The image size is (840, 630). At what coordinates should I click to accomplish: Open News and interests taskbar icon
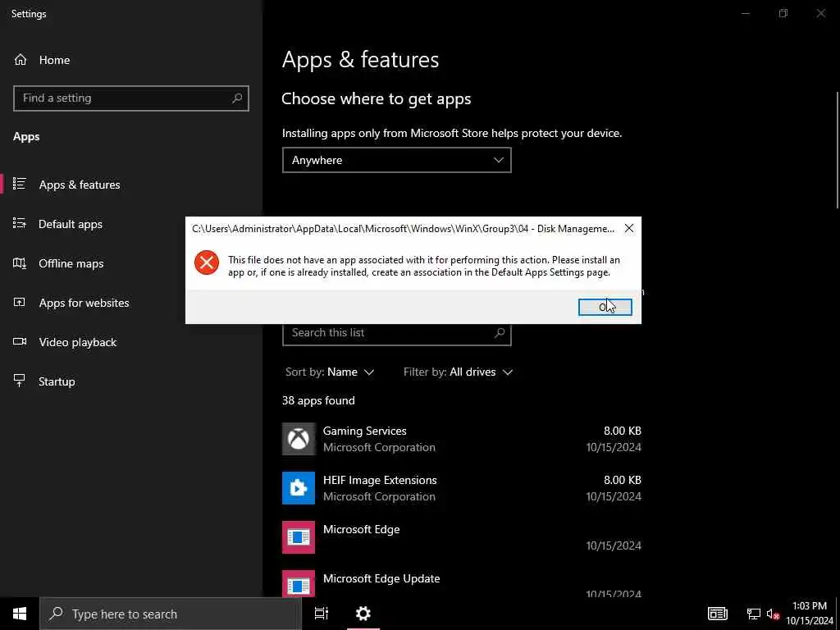[x=717, y=614]
